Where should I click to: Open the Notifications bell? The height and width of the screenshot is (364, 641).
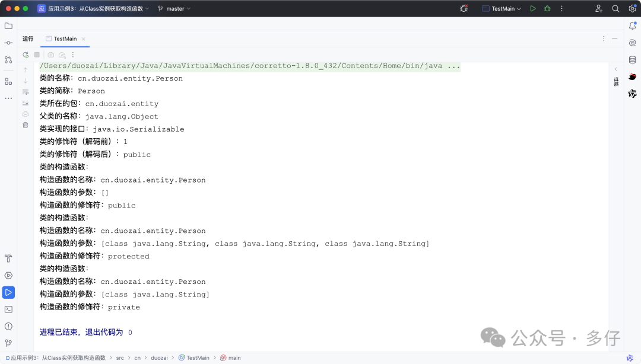pos(633,25)
